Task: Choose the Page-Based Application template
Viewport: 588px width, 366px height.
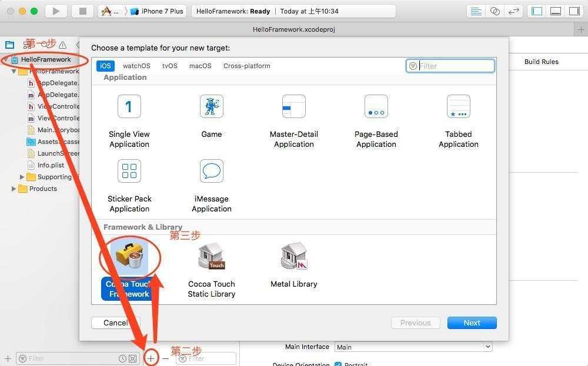Action: pos(376,122)
